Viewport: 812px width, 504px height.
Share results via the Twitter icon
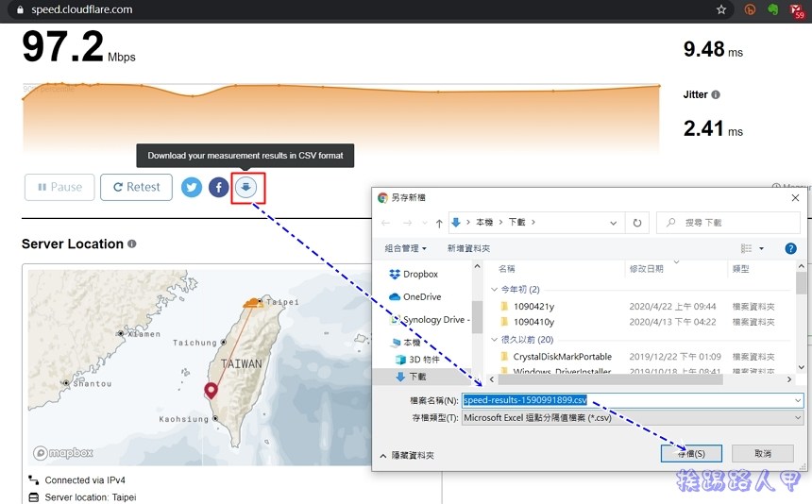pyautogui.click(x=192, y=188)
